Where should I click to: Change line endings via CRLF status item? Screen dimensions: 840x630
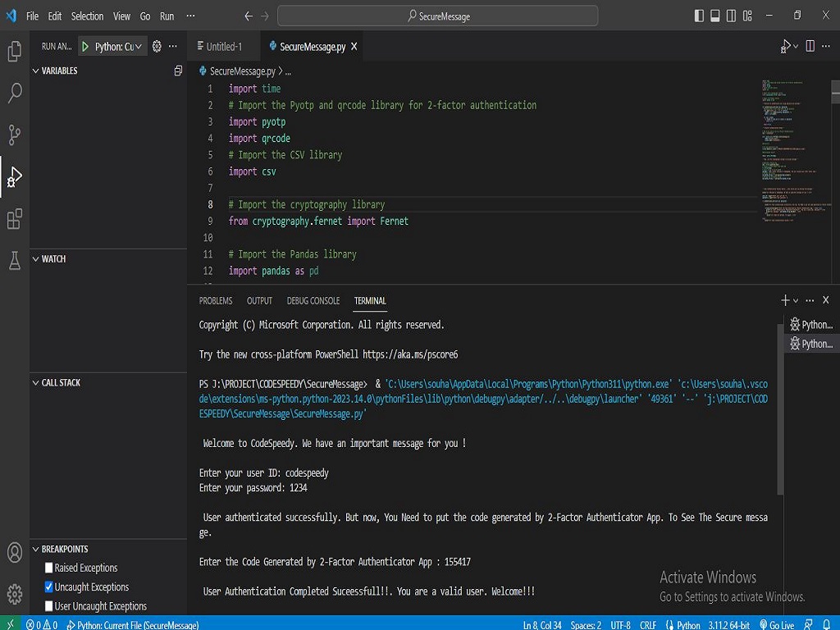tap(648, 624)
